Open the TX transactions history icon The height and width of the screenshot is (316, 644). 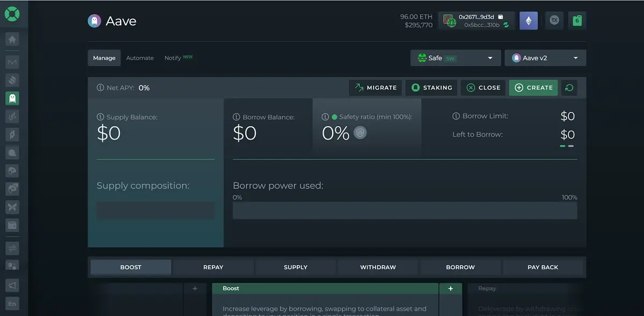[554, 20]
